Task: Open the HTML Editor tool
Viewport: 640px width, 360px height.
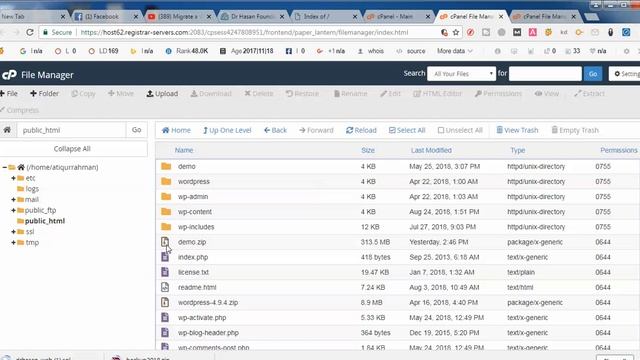Action: (438, 93)
